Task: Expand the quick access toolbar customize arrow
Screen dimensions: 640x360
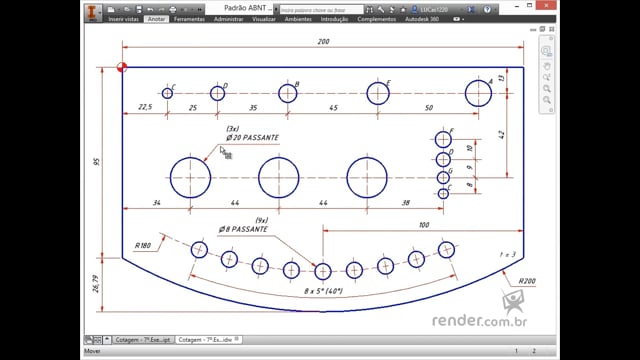Action: tap(200, 9)
